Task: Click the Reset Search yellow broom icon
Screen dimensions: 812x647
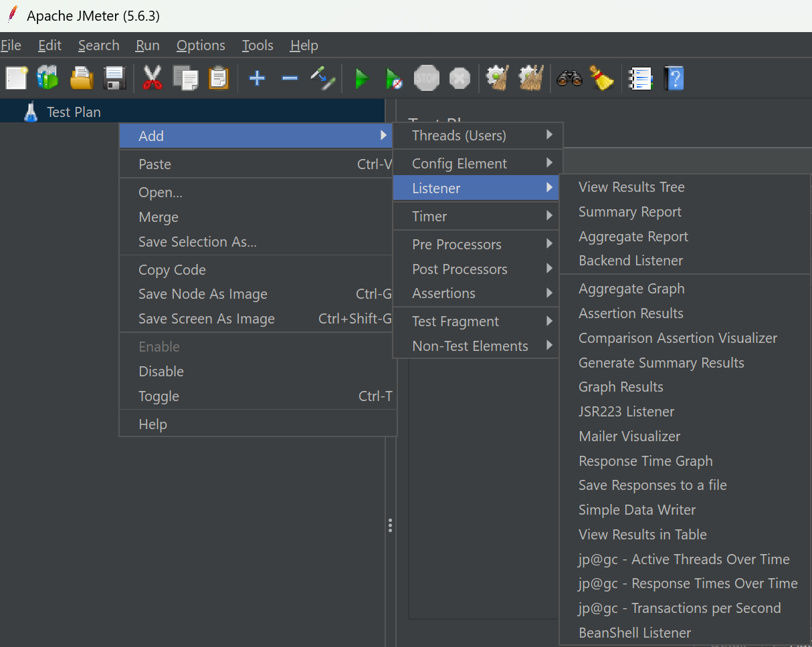Action: (x=602, y=78)
